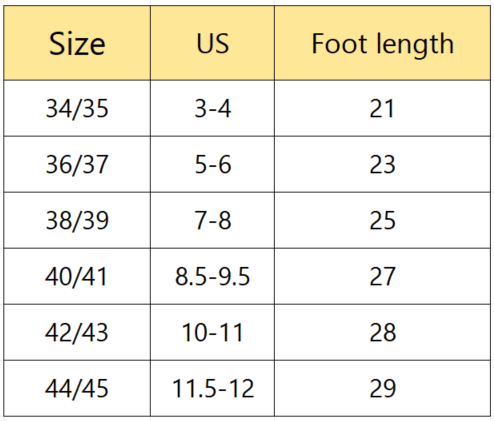Viewport: 494px width, 421px height.
Task: Select the foot length 25 cell
Action: 382,220
